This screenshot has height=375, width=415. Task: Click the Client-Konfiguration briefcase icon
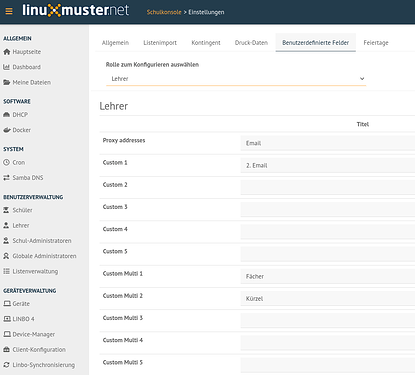6,350
